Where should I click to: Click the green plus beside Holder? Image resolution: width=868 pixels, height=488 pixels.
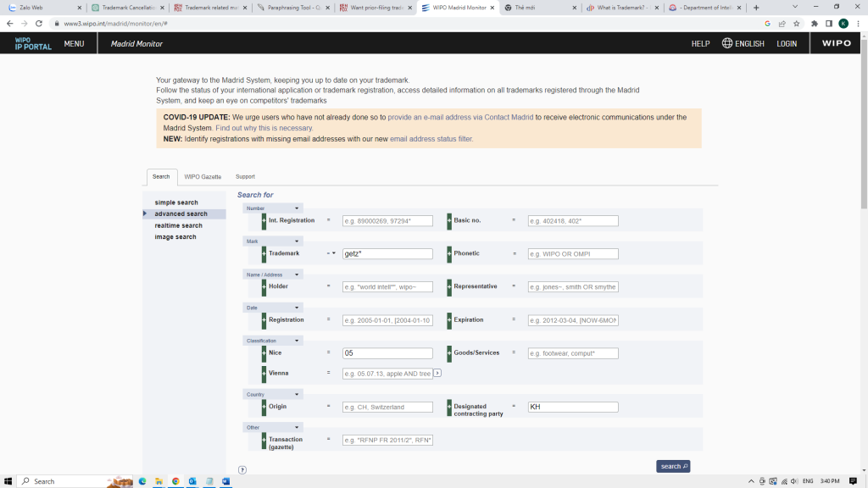[264, 286]
